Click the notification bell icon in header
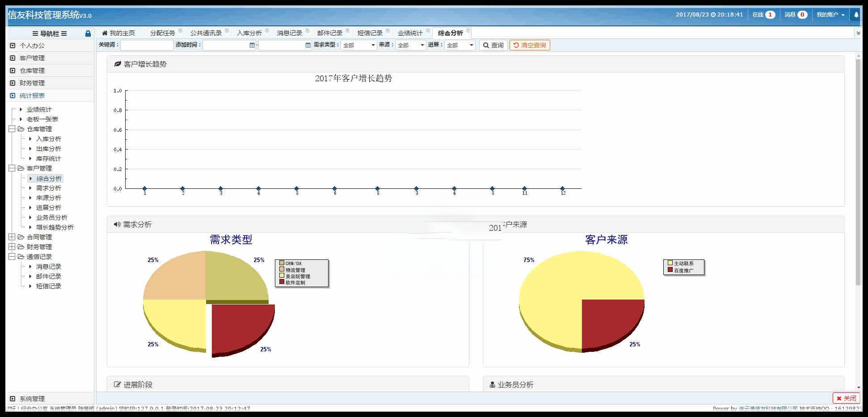This screenshot has height=417, width=868. pos(856,15)
